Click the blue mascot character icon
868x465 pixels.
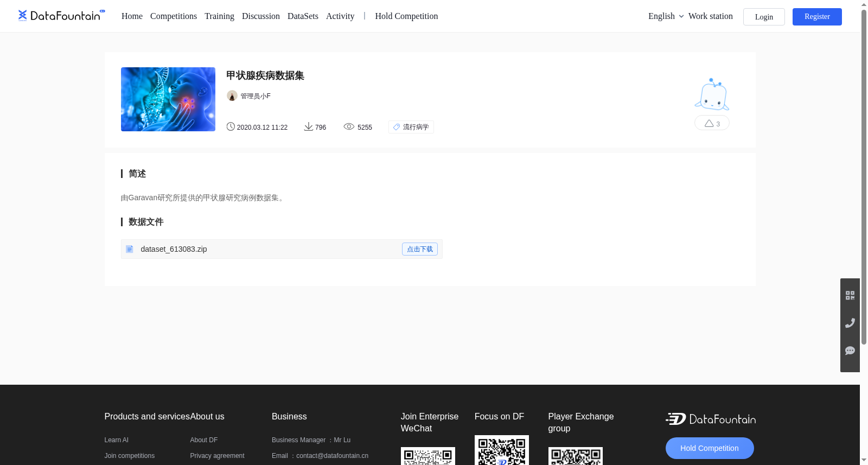pyautogui.click(x=712, y=94)
